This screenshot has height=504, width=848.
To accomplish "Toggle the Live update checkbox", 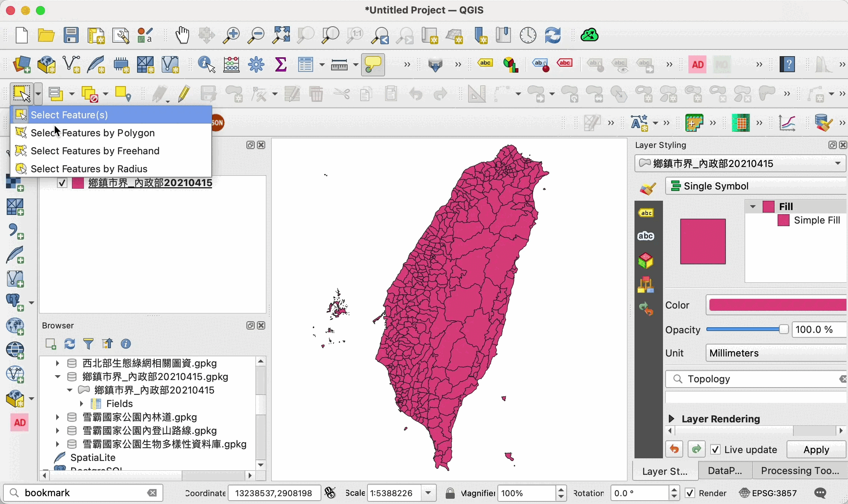I will [x=715, y=449].
